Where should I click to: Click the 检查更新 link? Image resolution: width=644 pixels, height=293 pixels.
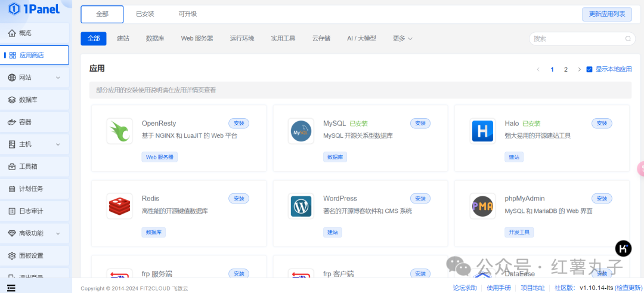[627, 288]
